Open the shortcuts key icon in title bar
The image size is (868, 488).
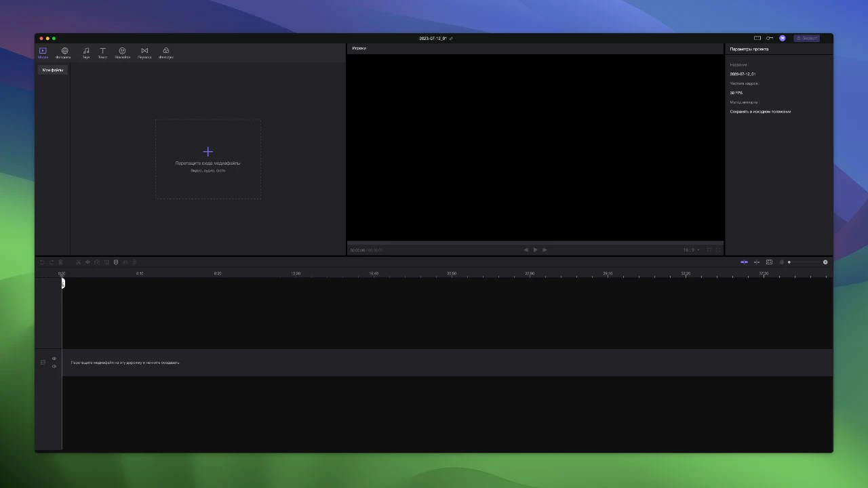[x=770, y=38]
